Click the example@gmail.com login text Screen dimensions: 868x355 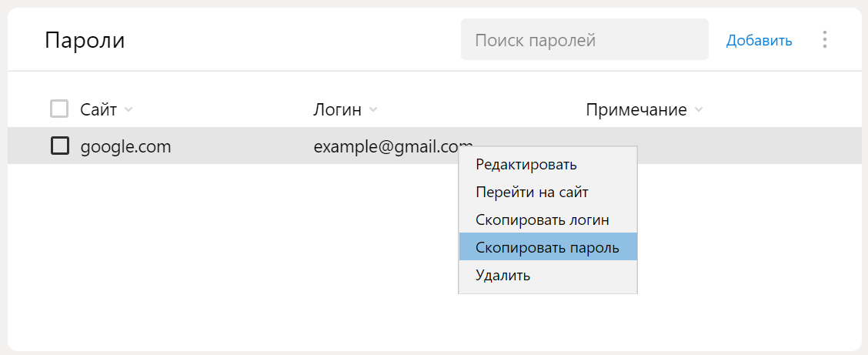[385, 146]
